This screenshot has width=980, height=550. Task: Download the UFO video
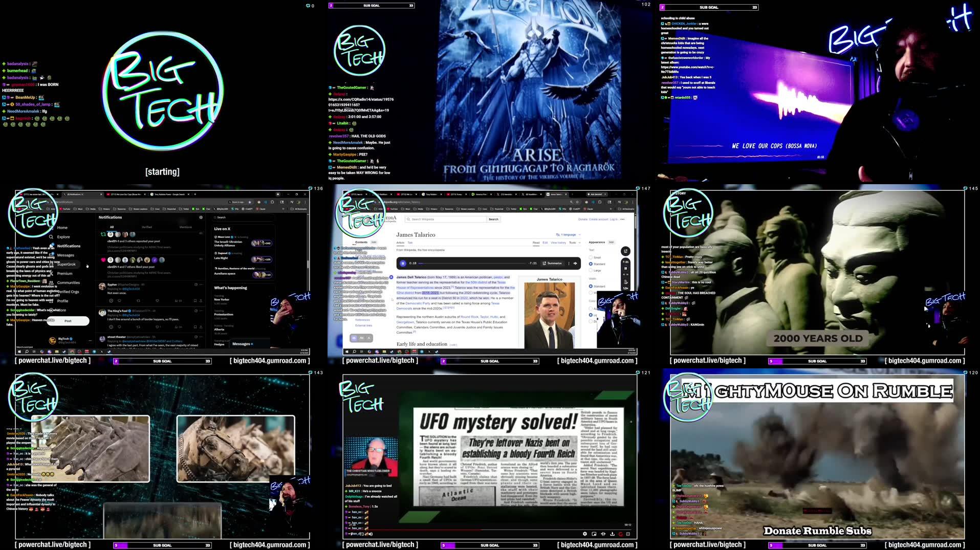[613, 534]
